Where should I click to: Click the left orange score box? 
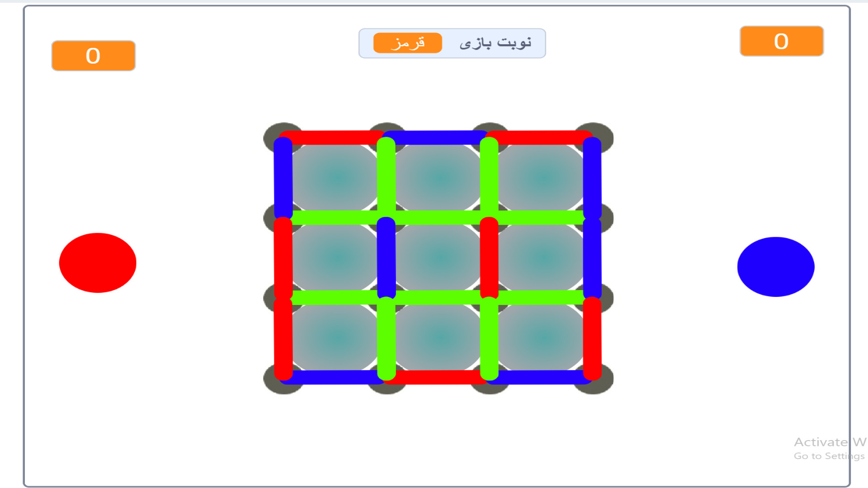[x=93, y=56]
